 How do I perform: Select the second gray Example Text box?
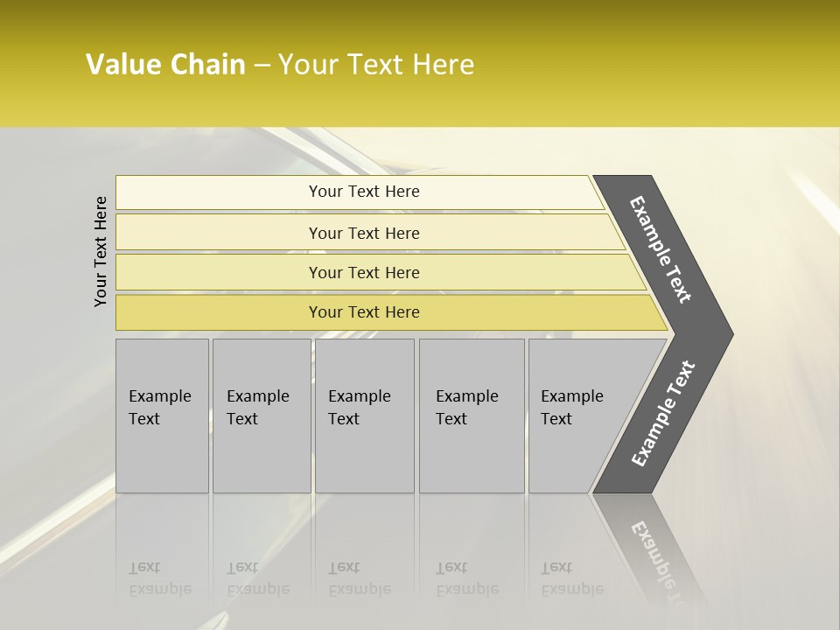click(261, 416)
